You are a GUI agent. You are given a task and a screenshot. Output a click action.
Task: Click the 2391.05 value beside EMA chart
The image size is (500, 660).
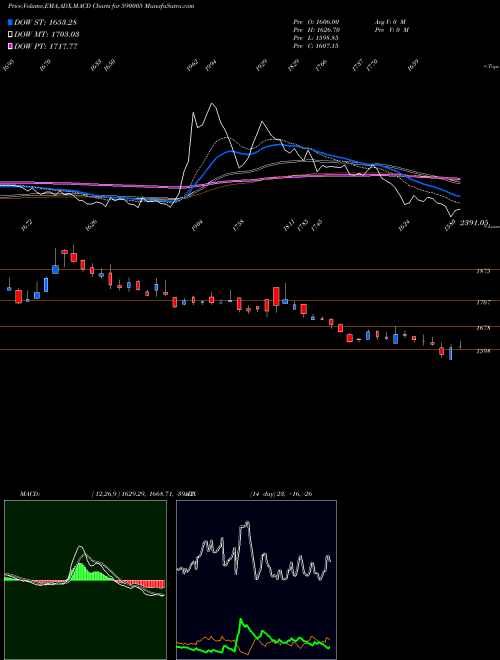coord(473,223)
